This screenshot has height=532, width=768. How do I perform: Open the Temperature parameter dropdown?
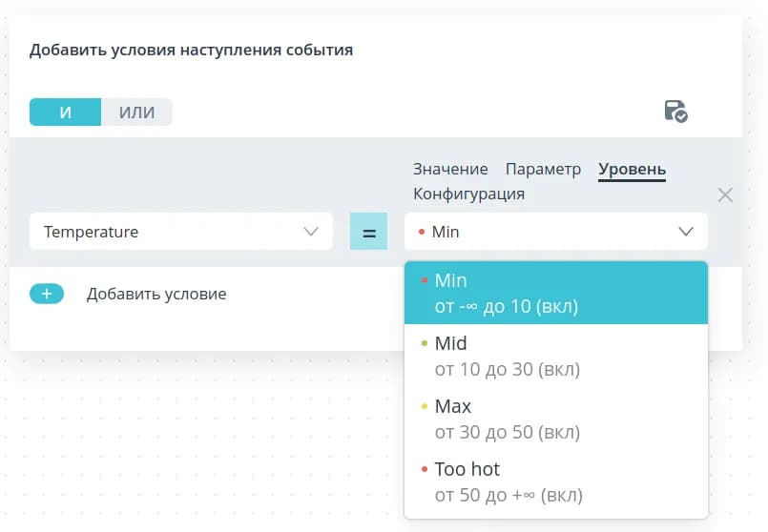coord(172,232)
